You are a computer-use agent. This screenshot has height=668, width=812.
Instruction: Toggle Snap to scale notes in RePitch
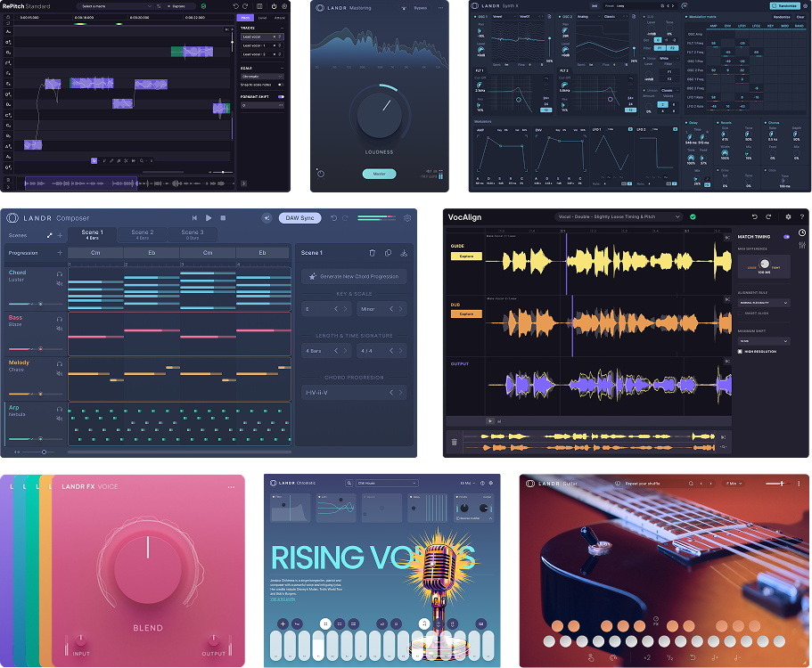tap(281, 85)
